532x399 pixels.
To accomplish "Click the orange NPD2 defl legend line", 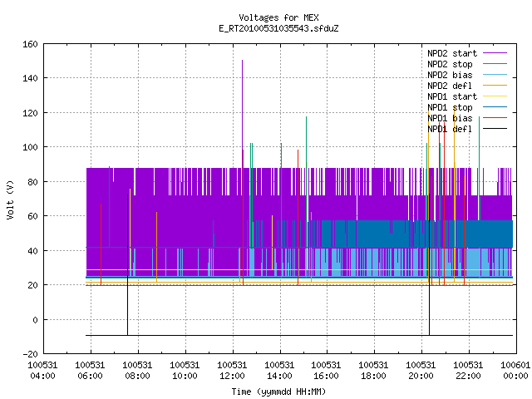I will click(495, 85).
